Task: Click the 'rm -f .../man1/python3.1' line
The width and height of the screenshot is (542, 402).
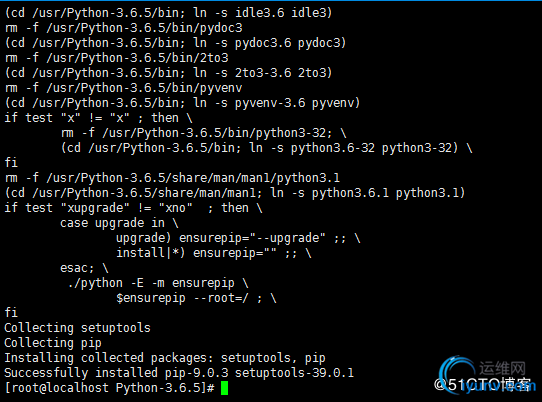Action: pyautogui.click(x=172, y=178)
